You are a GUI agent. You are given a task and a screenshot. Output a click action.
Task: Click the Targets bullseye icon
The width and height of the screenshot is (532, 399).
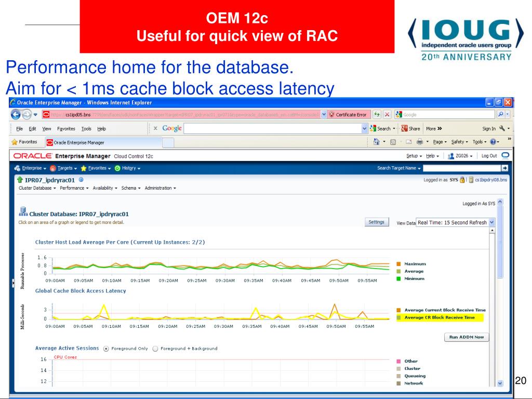[52, 168]
